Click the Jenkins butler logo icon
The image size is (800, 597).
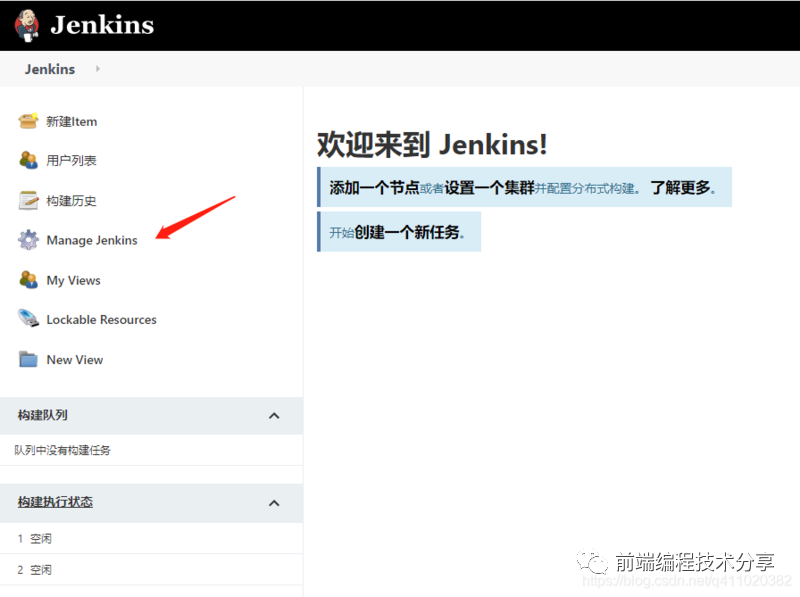click(x=27, y=25)
